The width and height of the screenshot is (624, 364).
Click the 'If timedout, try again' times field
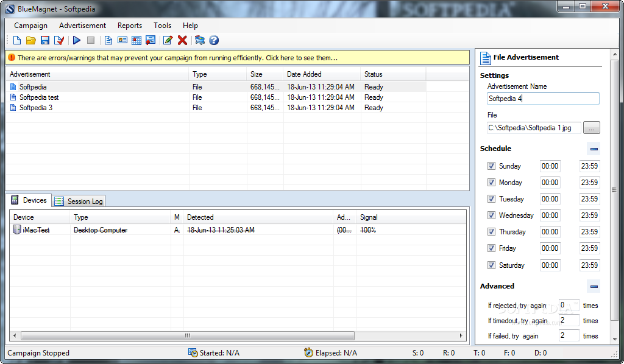tap(569, 320)
